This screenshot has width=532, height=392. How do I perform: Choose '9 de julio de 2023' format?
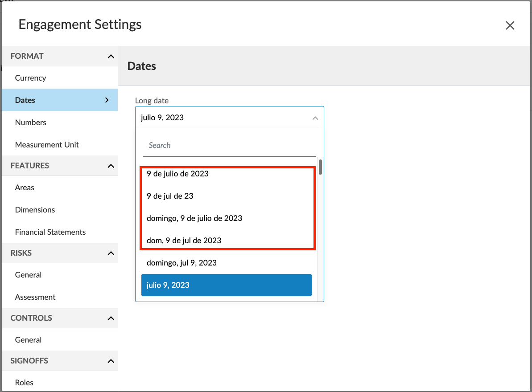pyautogui.click(x=226, y=173)
